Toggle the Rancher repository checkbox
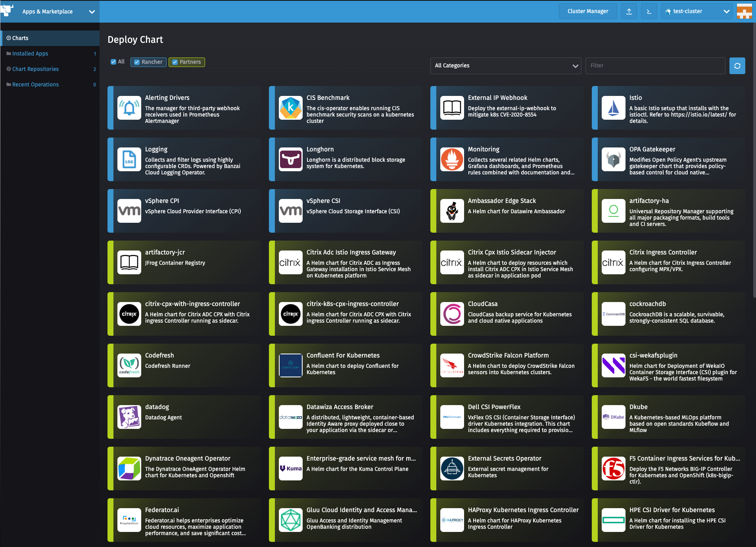 click(137, 62)
